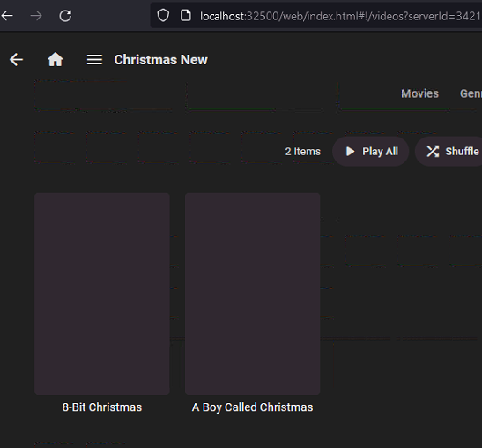Open the 8-Bit Christmas poster thumbnail
Viewport: 482px width, 448px height.
(102, 294)
